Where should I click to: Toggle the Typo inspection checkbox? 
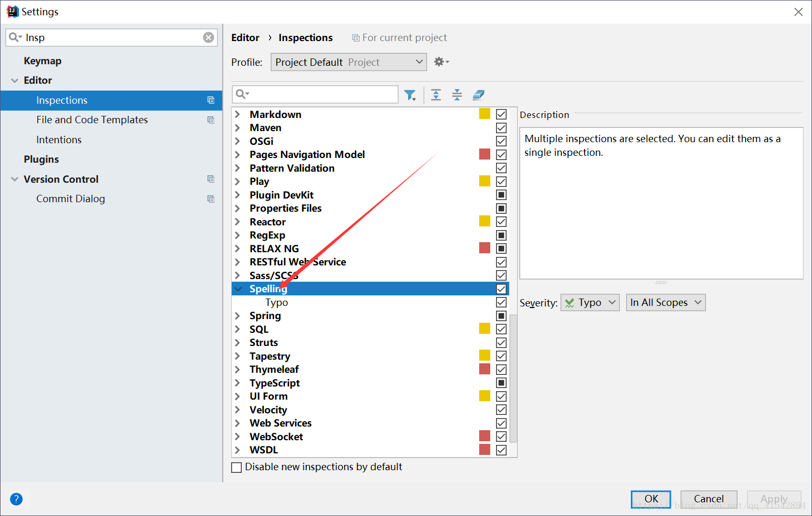[x=501, y=302]
